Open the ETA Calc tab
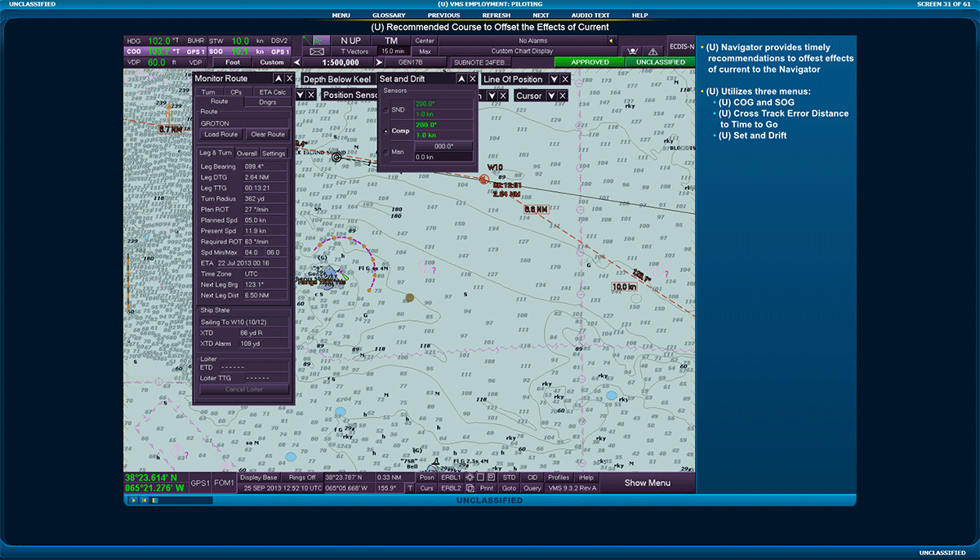The width and height of the screenshot is (980, 560). [x=272, y=92]
